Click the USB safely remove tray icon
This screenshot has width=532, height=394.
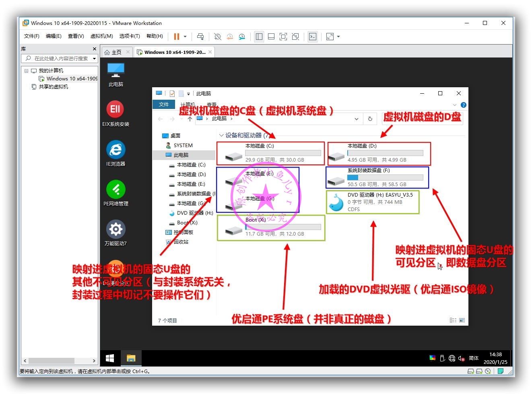point(442,358)
